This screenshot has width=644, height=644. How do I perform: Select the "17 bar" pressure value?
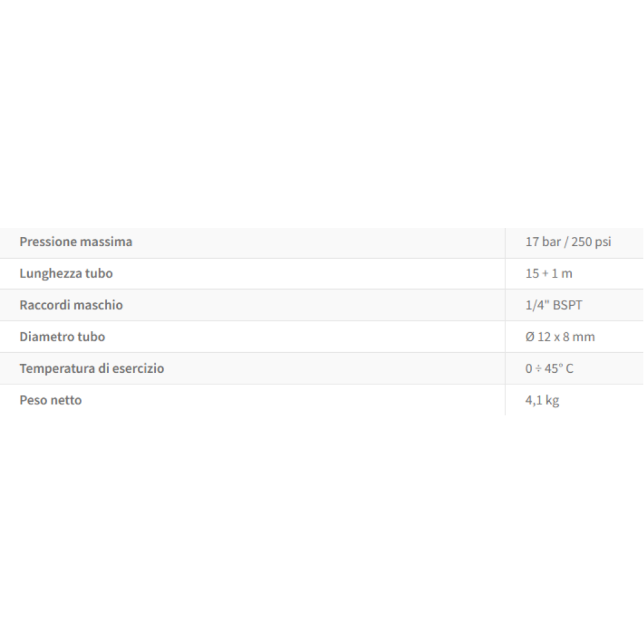coord(542,242)
